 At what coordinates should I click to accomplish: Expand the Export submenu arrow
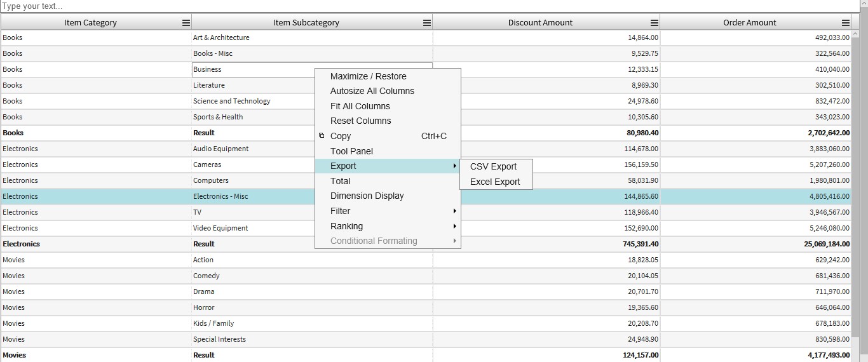pos(454,166)
